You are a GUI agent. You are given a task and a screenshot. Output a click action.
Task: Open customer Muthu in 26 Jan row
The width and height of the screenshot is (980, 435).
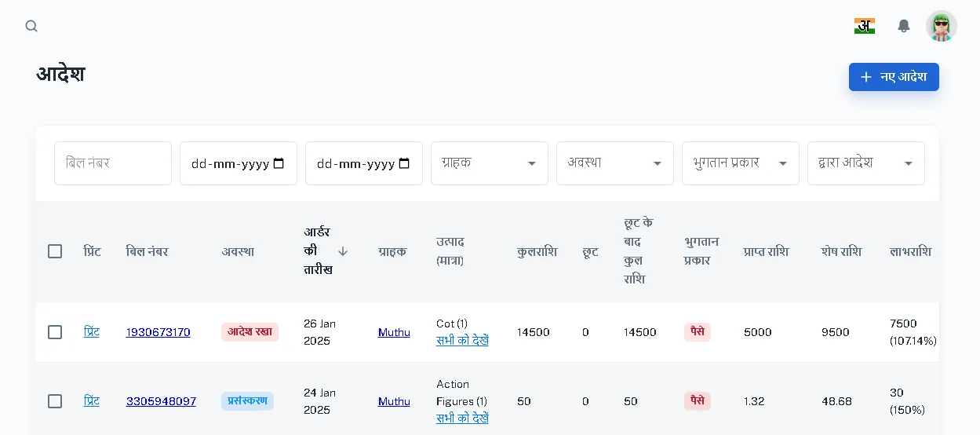click(394, 332)
